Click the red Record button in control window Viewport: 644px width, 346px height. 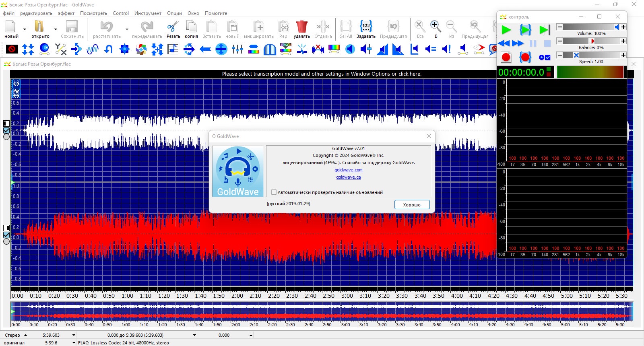click(506, 57)
